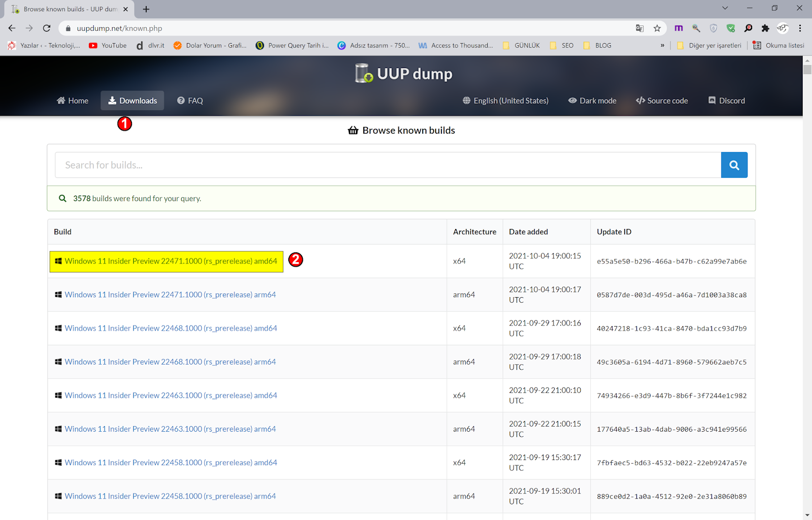Image resolution: width=812 pixels, height=520 pixels.
Task: Open the SEO bookmark folder
Action: coord(562,45)
